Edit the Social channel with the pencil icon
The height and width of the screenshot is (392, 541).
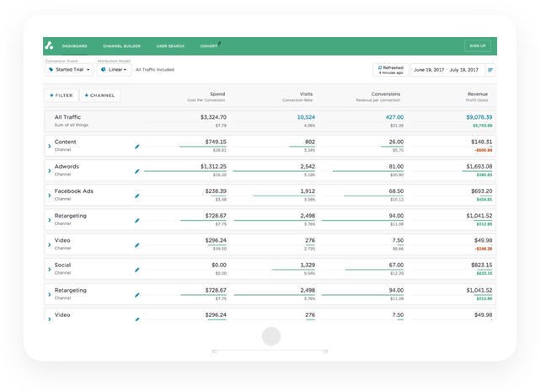[137, 270]
